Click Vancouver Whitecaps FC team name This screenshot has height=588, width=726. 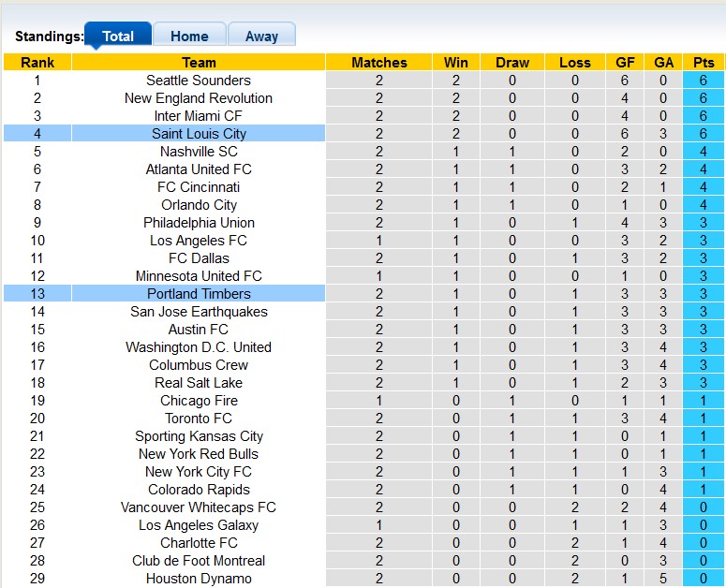pos(199,507)
